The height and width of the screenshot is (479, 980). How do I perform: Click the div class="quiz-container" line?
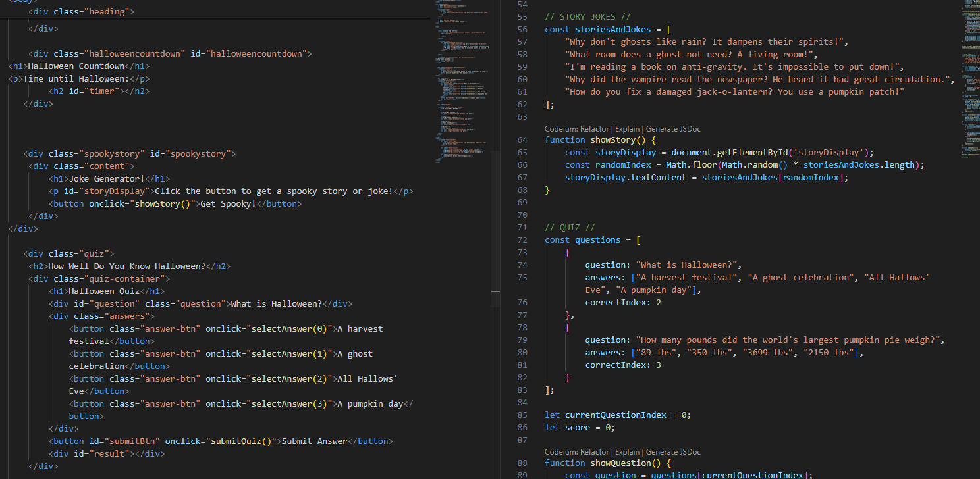pos(99,279)
